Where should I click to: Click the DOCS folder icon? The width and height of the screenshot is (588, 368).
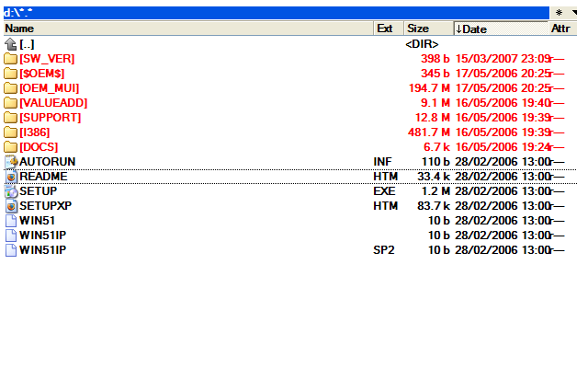click(x=11, y=147)
